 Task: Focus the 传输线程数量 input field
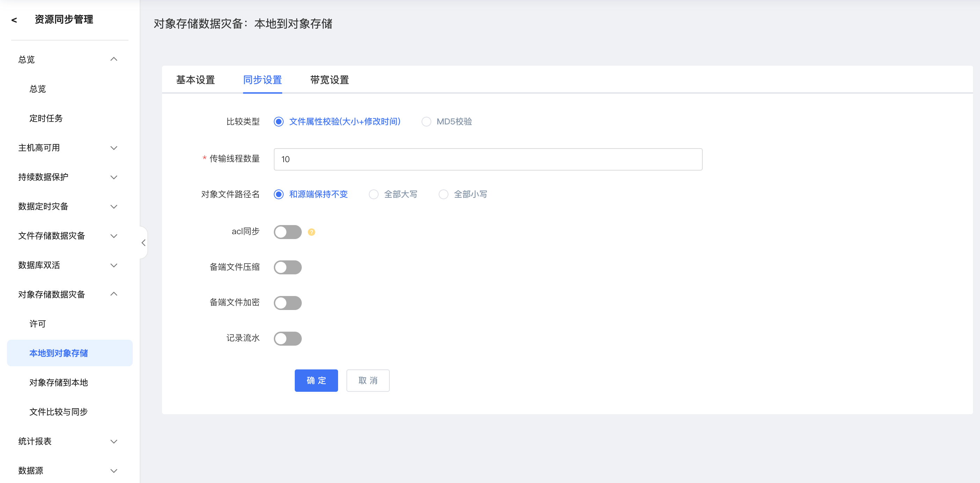(x=488, y=159)
